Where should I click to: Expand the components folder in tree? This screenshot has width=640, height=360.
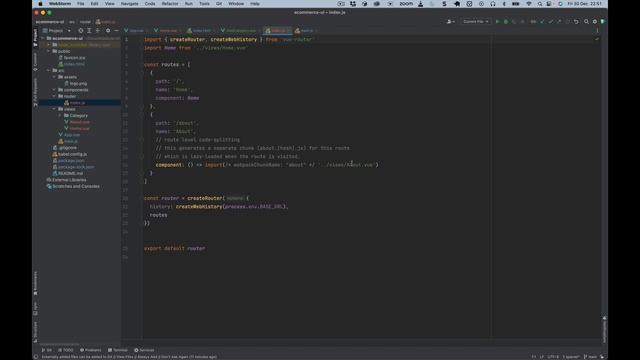pos(54,90)
